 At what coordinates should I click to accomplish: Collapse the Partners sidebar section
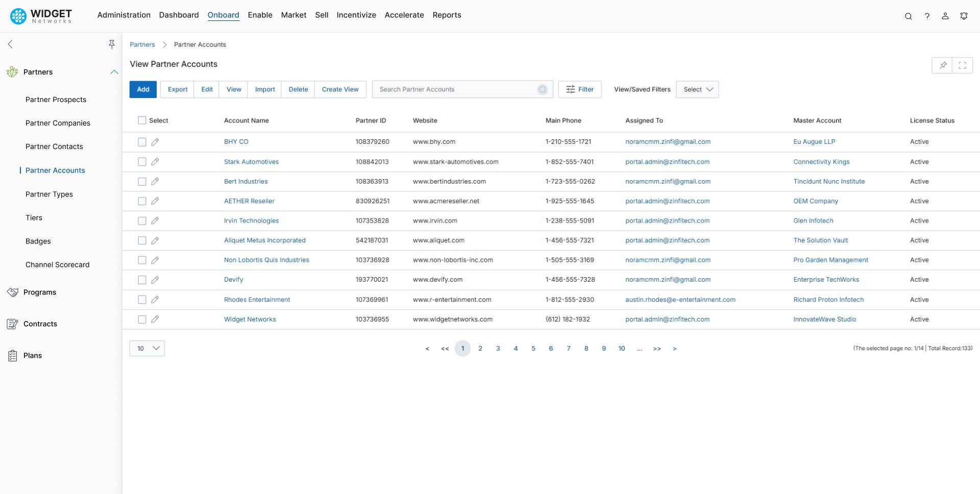tap(113, 72)
